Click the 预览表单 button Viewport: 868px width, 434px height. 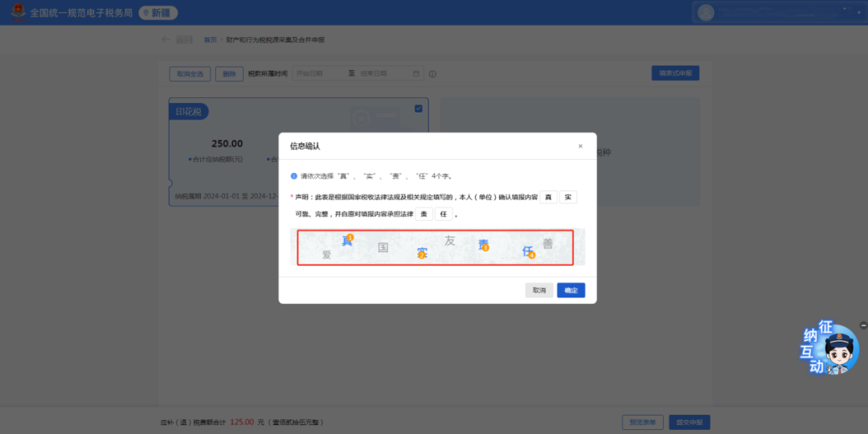tap(643, 423)
